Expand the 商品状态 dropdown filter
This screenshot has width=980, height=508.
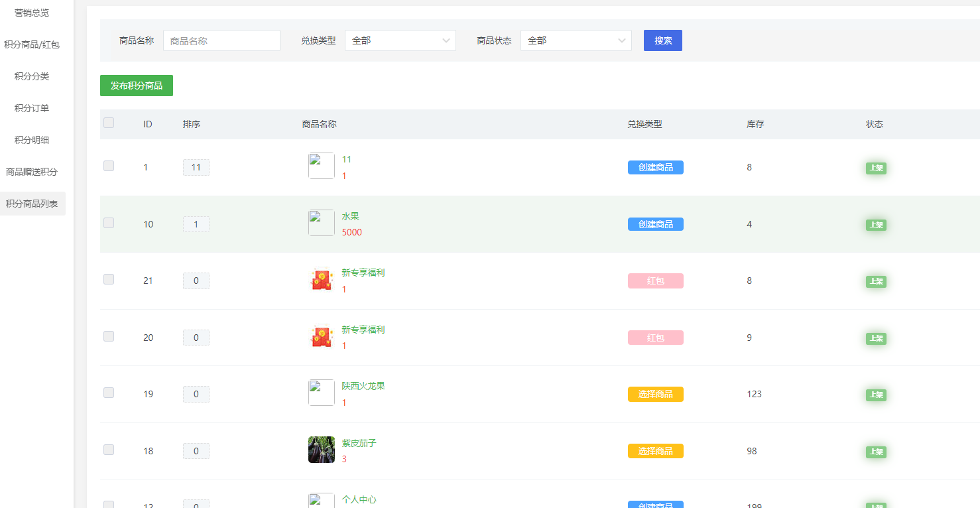coord(576,40)
